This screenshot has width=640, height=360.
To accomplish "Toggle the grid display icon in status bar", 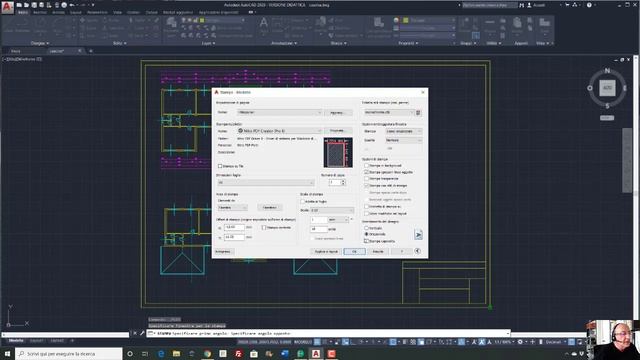I will (317, 342).
